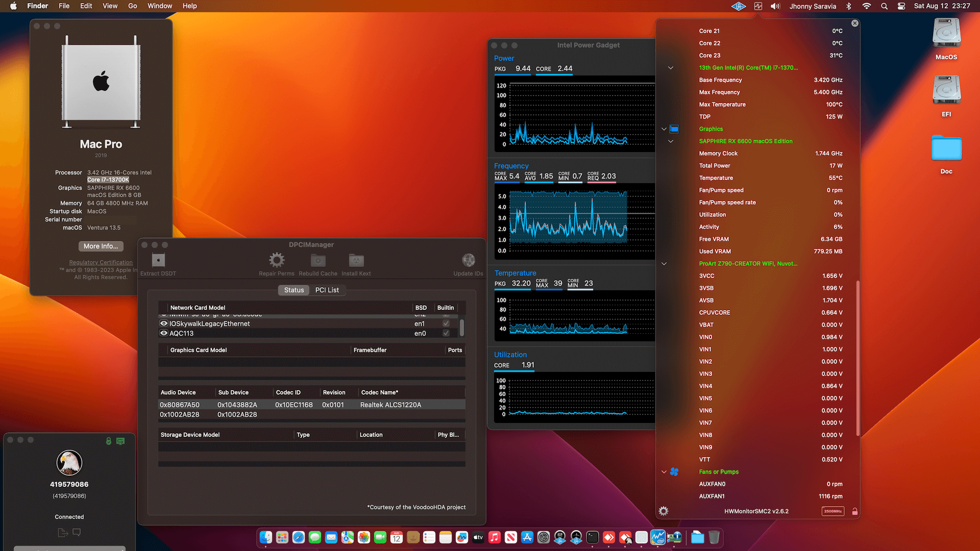Collapse the Graphics group chevron
980x551 pixels.
[664, 129]
